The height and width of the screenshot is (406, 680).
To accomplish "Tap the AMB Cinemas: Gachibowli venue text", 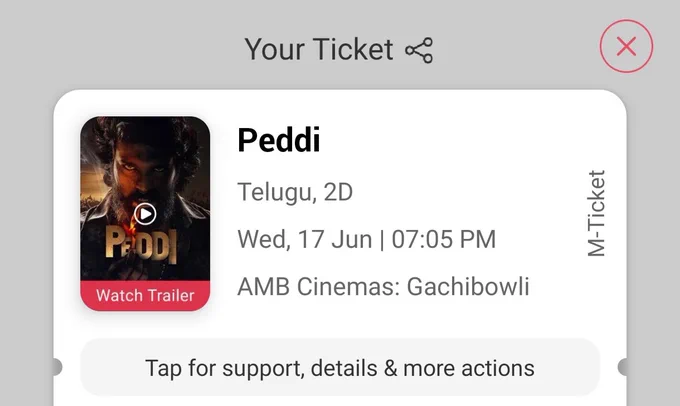I will pos(383,287).
